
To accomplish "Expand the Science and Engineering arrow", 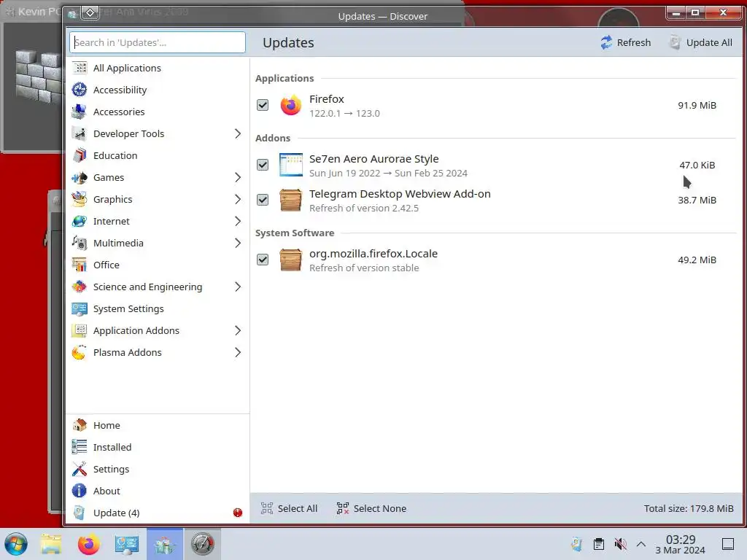I will (238, 287).
